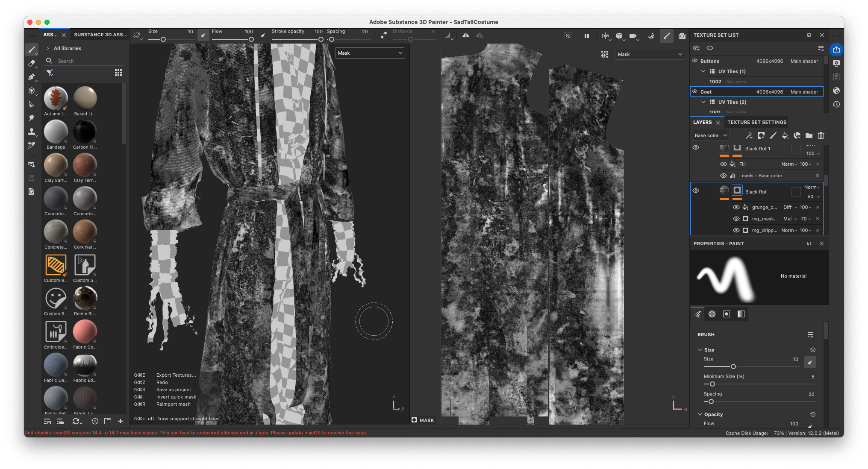Click the Share export icon at top right
The image size is (868, 469).
836,50
